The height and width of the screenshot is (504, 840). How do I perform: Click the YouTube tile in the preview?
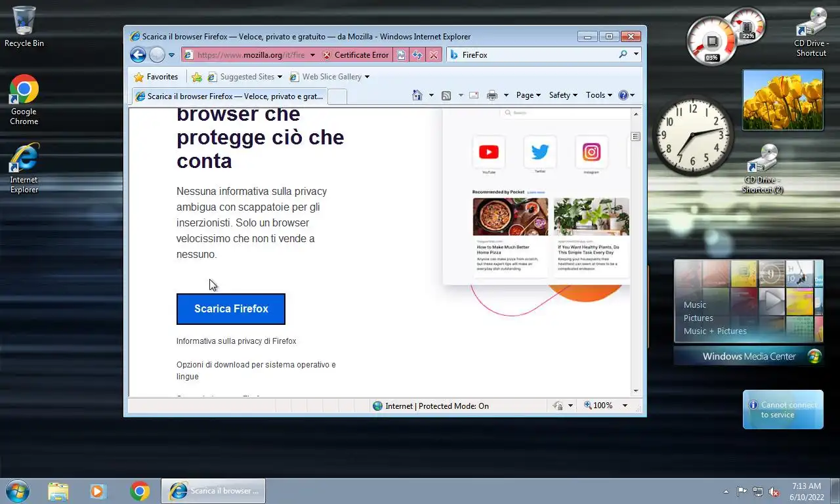pos(489,152)
